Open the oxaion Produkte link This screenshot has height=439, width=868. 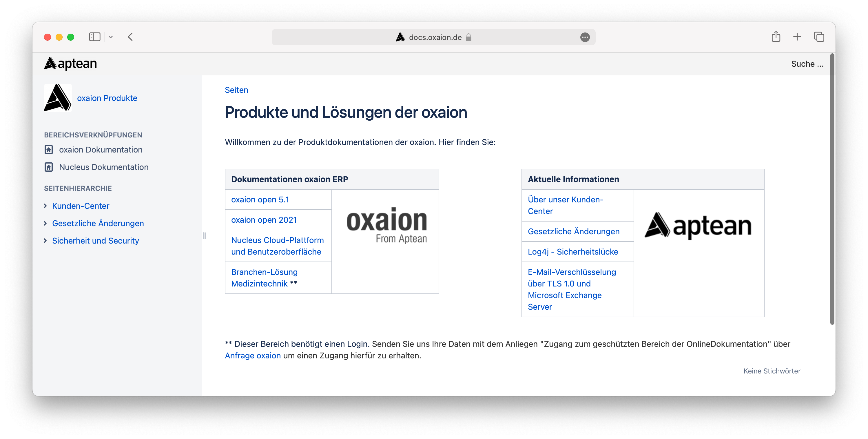(x=107, y=98)
